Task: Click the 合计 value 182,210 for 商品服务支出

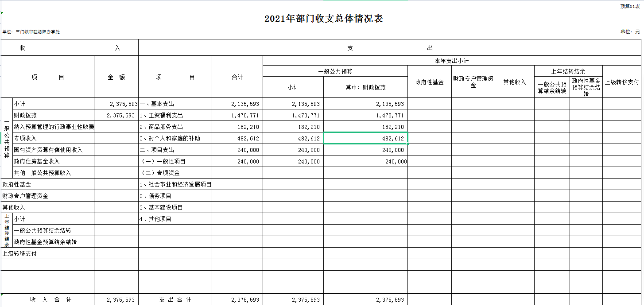Action: pyautogui.click(x=248, y=127)
